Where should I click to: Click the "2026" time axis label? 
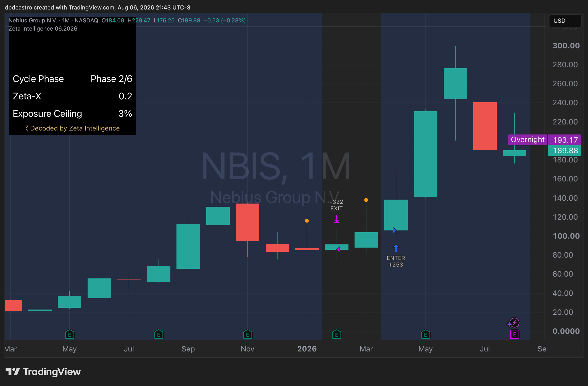pyautogui.click(x=307, y=349)
